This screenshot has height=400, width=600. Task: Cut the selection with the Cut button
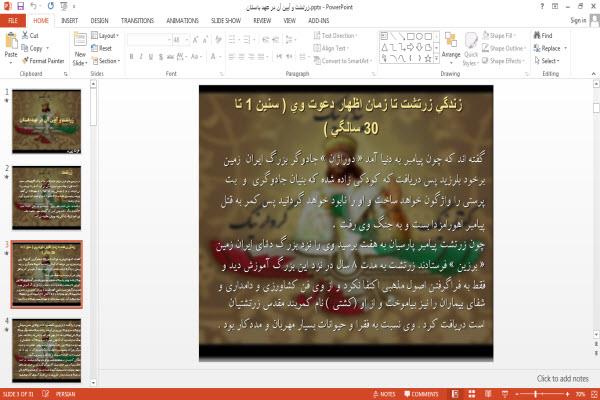click(x=30, y=36)
